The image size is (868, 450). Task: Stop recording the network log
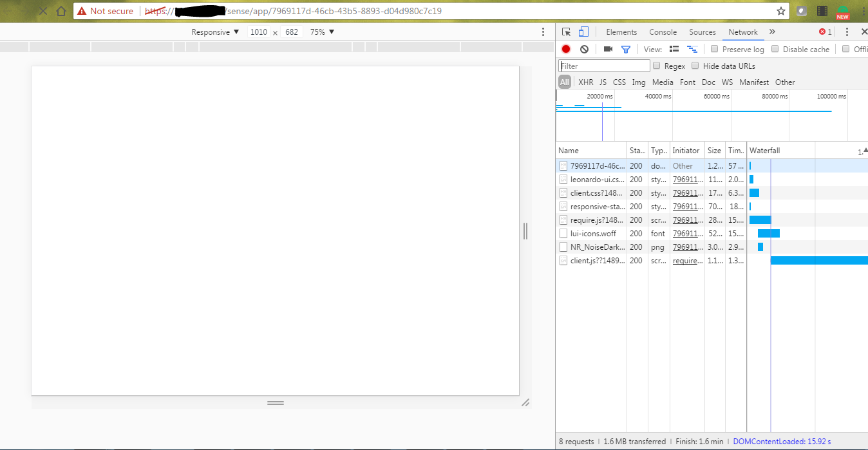[566, 49]
